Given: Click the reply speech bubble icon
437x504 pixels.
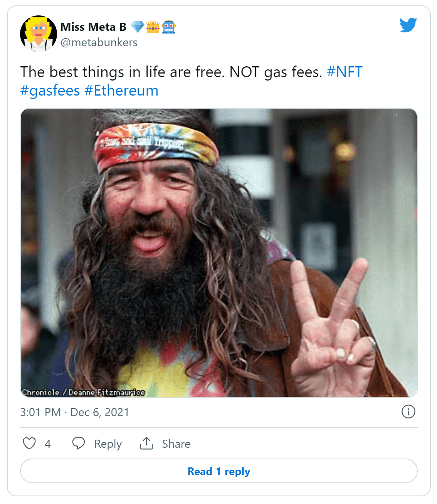Looking at the screenshot, I should pos(78,444).
